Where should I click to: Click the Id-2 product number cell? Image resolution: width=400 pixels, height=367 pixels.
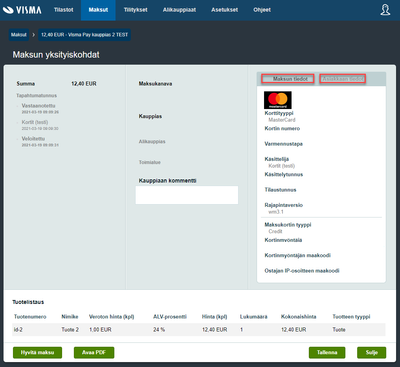tap(18, 330)
